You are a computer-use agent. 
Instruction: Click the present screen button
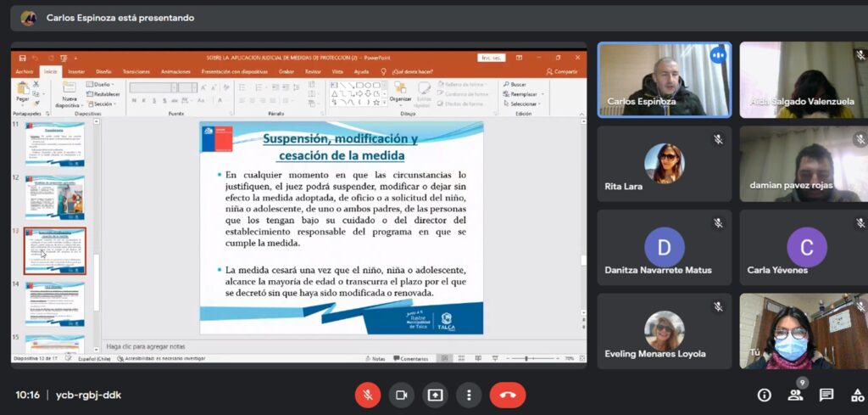[x=435, y=395]
